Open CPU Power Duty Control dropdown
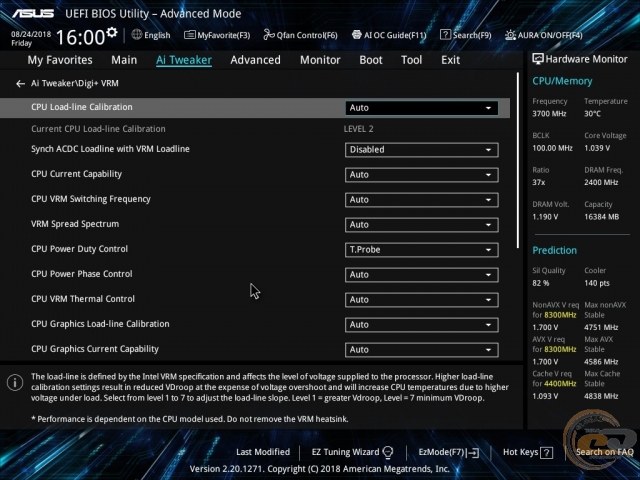 (x=421, y=250)
